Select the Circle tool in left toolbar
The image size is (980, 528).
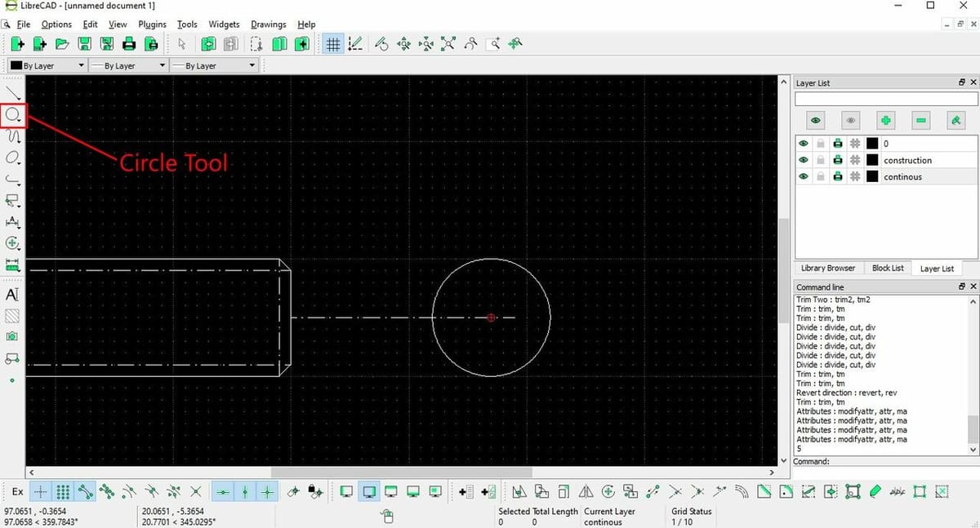point(13,116)
